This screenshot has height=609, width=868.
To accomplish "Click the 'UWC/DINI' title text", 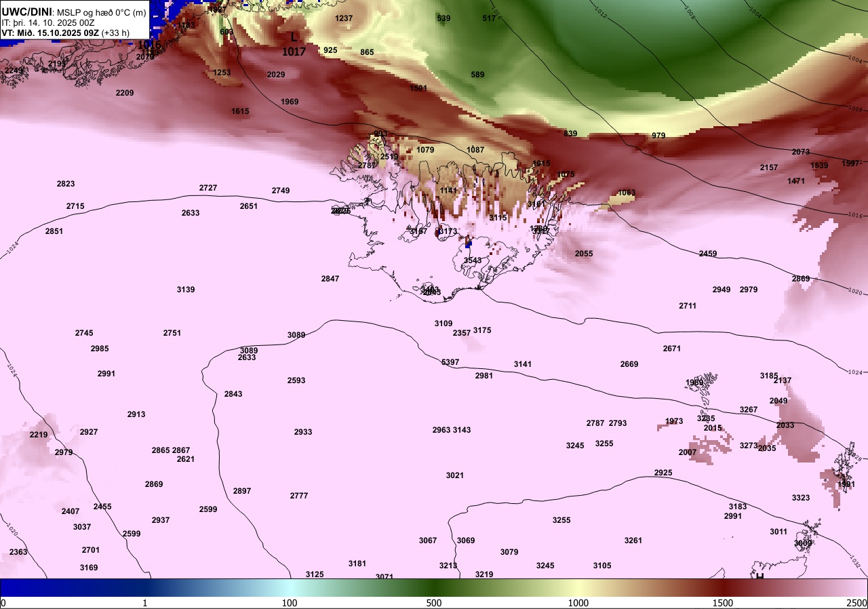I will [x=26, y=12].
